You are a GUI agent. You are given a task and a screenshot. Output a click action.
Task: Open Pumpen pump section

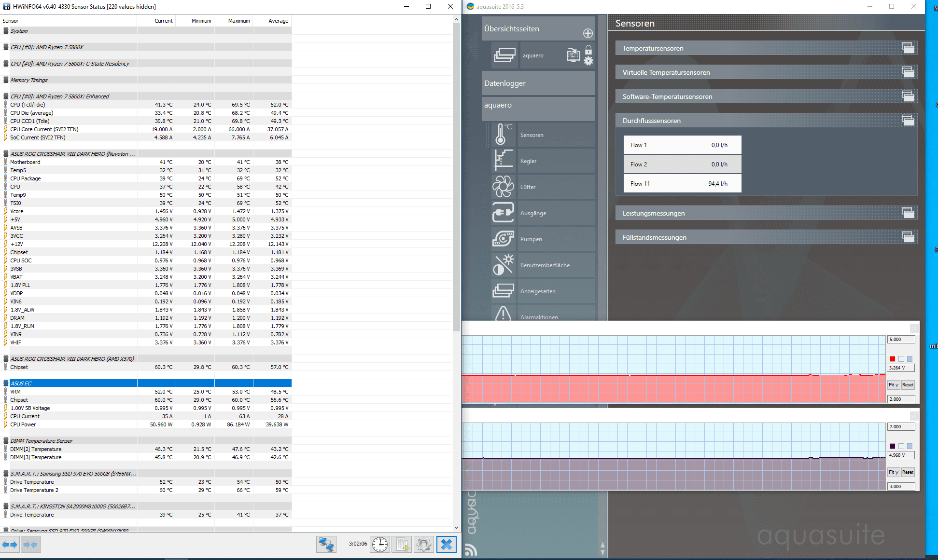[543, 239]
